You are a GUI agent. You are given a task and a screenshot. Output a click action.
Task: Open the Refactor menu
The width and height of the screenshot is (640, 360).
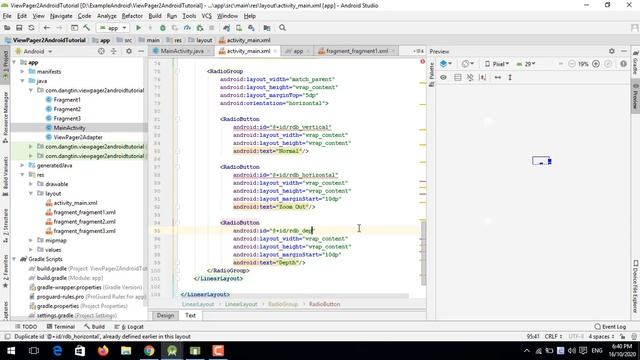click(x=132, y=16)
